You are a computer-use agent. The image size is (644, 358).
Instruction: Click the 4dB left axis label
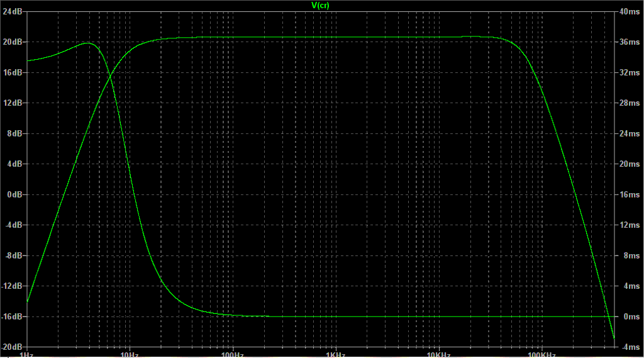(14, 164)
